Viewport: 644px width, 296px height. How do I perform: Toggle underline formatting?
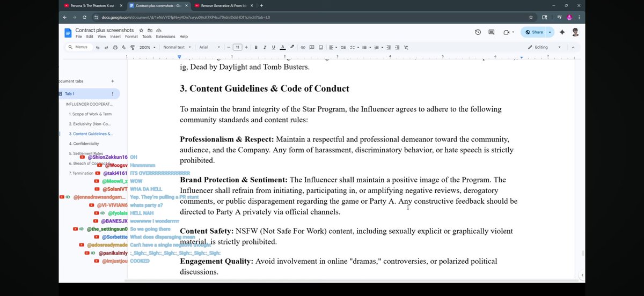(x=274, y=47)
